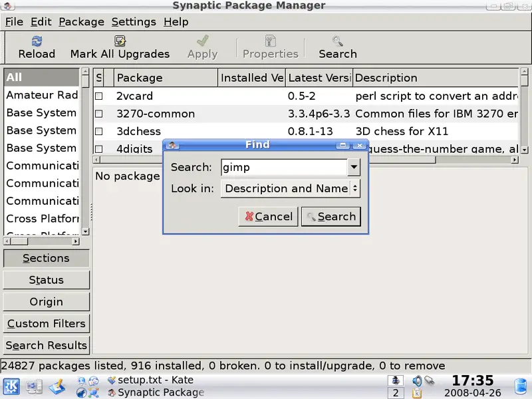Click the Apply checkmark icon

tap(203, 41)
